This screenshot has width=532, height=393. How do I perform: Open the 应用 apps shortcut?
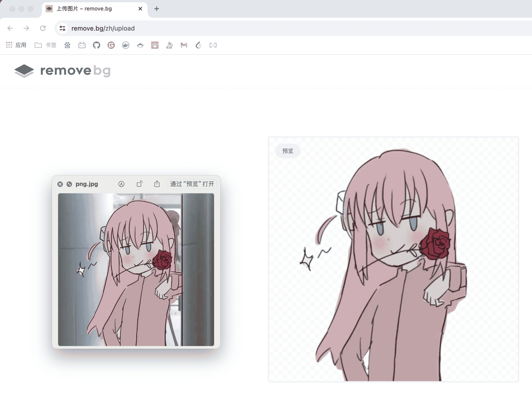point(16,45)
